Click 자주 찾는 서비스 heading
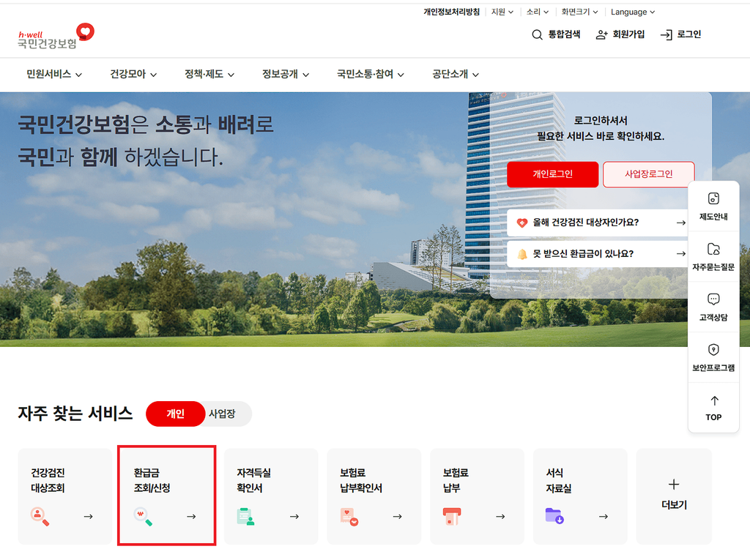 pyautogui.click(x=75, y=413)
